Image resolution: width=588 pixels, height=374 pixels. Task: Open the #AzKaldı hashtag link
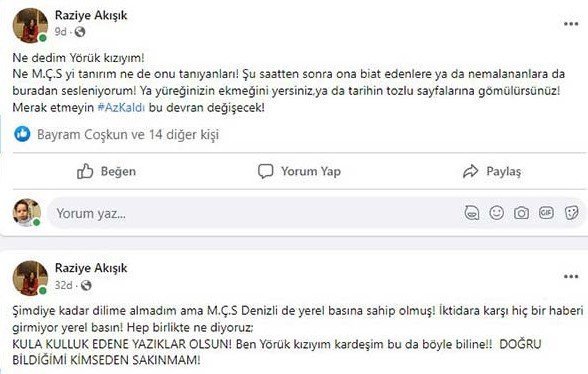121,108
